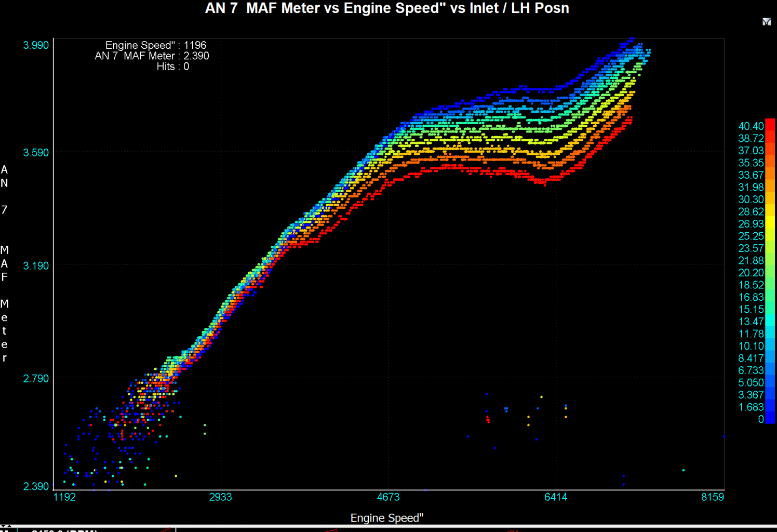Click the 6414 x-axis tick label
777x532 pixels.
556,497
